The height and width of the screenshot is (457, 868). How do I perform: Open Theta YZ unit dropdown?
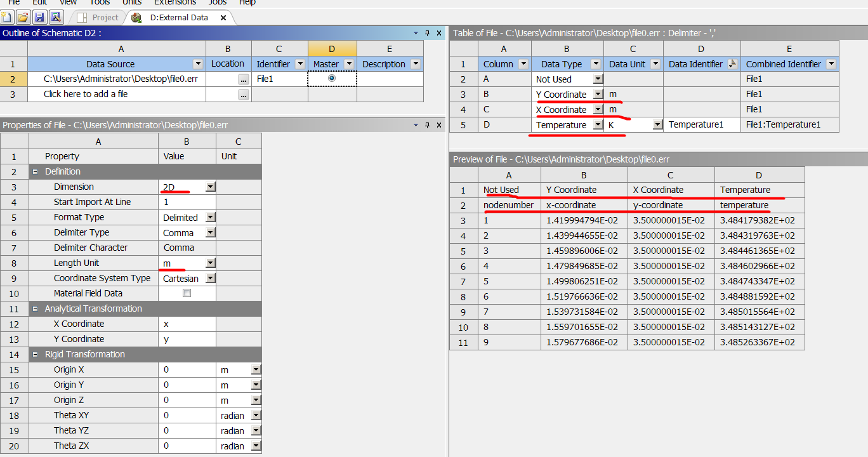click(256, 430)
